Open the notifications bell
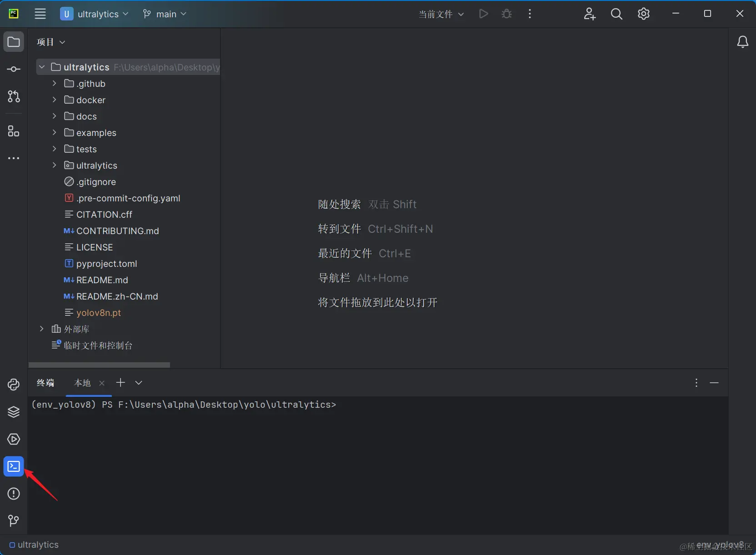The width and height of the screenshot is (756, 555). click(x=742, y=42)
